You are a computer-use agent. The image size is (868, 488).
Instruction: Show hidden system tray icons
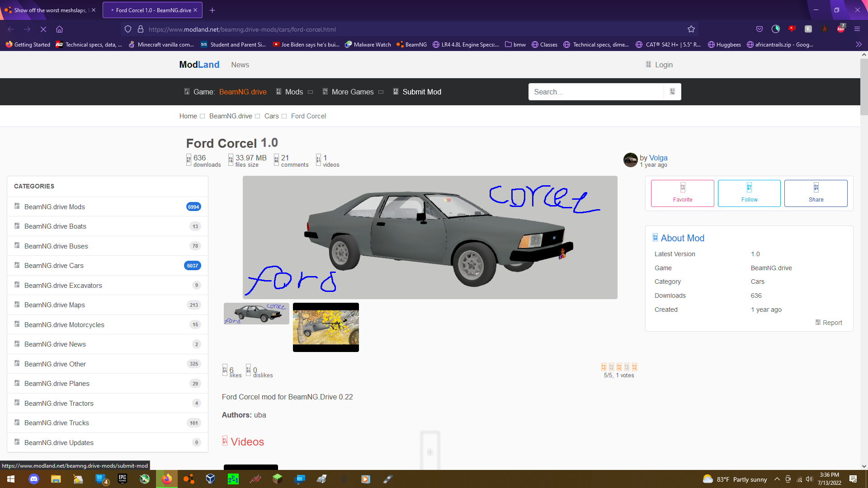click(777, 479)
